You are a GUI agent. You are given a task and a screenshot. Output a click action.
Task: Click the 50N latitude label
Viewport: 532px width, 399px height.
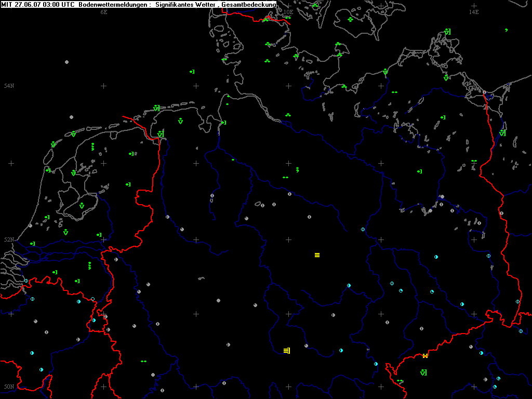(9, 387)
